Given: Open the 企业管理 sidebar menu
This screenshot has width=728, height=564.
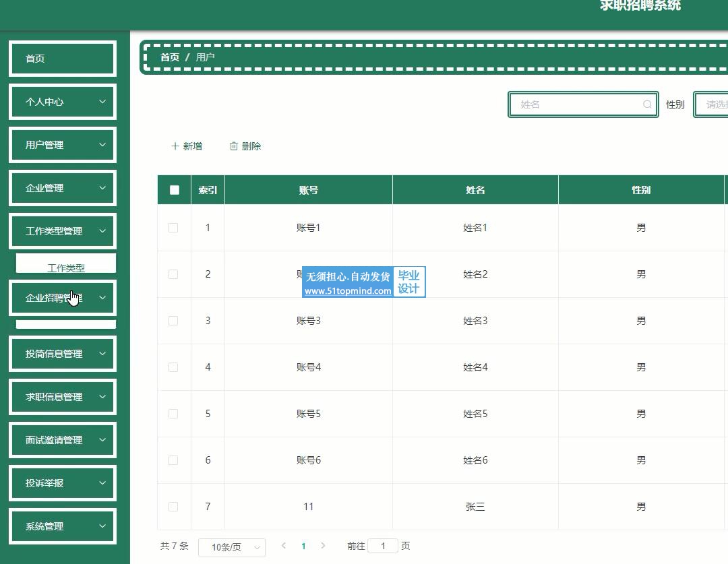Looking at the screenshot, I should tap(63, 188).
